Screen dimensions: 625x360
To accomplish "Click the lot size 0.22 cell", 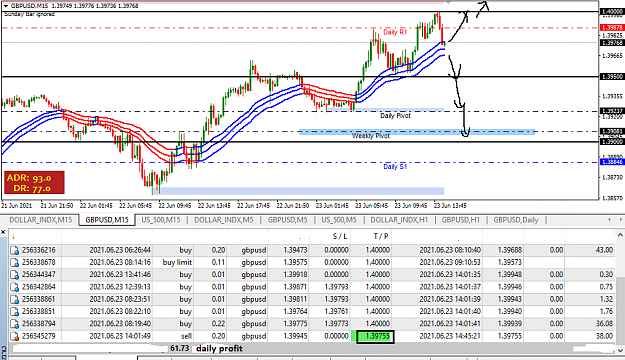I will tap(218, 324).
